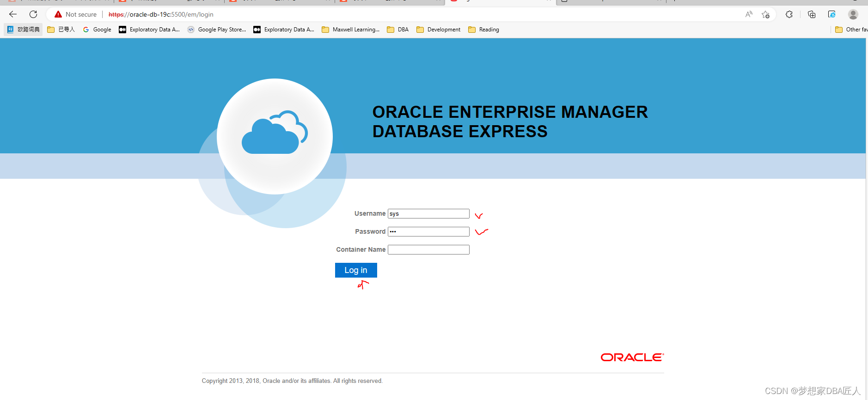Go back using the browser back arrow
Screen dimensions: 868x400
point(13,14)
